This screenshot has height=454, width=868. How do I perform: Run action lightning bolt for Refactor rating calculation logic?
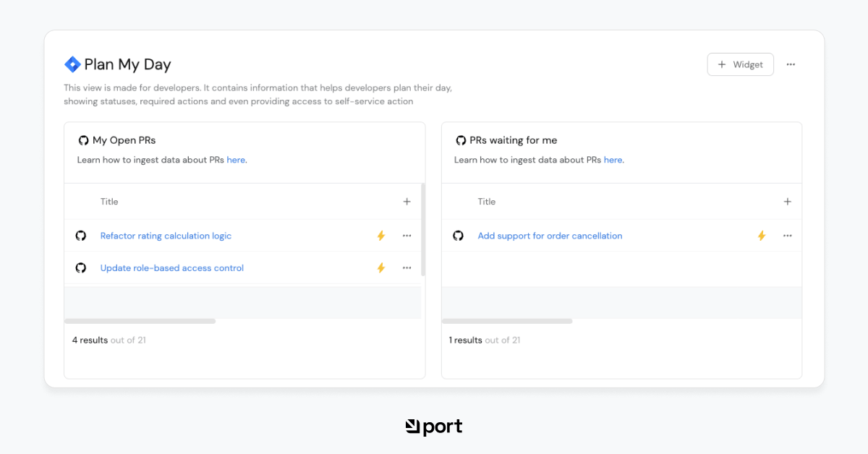point(381,236)
